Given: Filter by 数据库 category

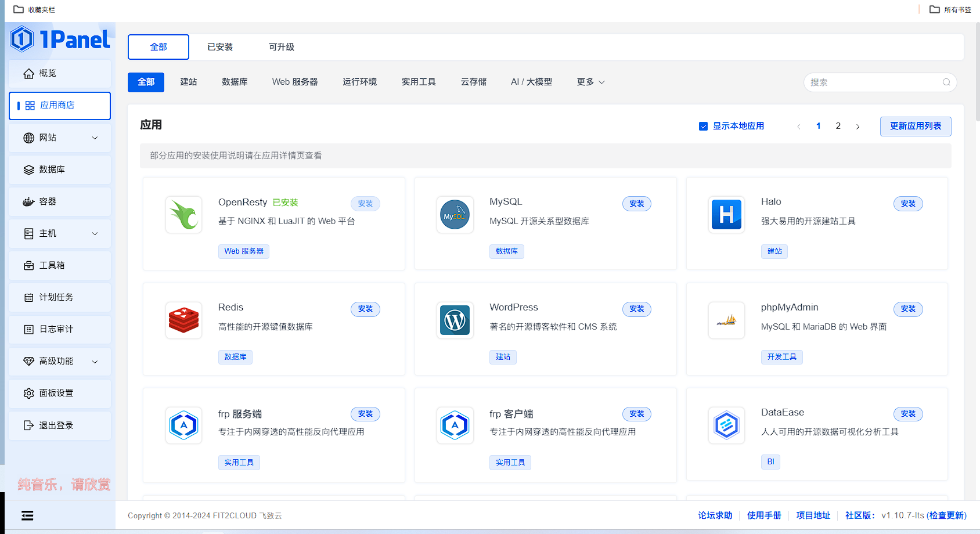Looking at the screenshot, I should click(235, 82).
